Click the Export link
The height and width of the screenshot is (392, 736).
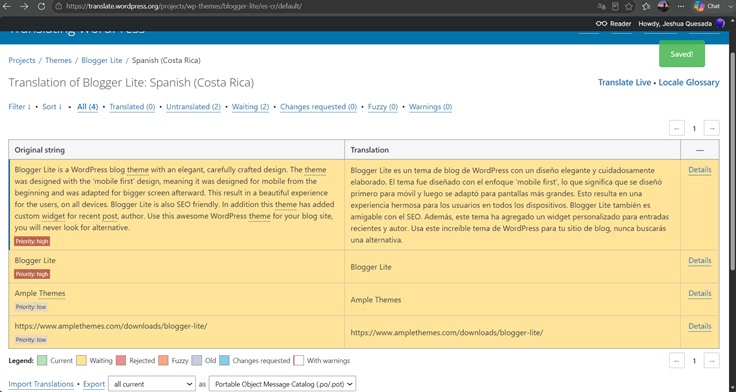[x=94, y=384]
